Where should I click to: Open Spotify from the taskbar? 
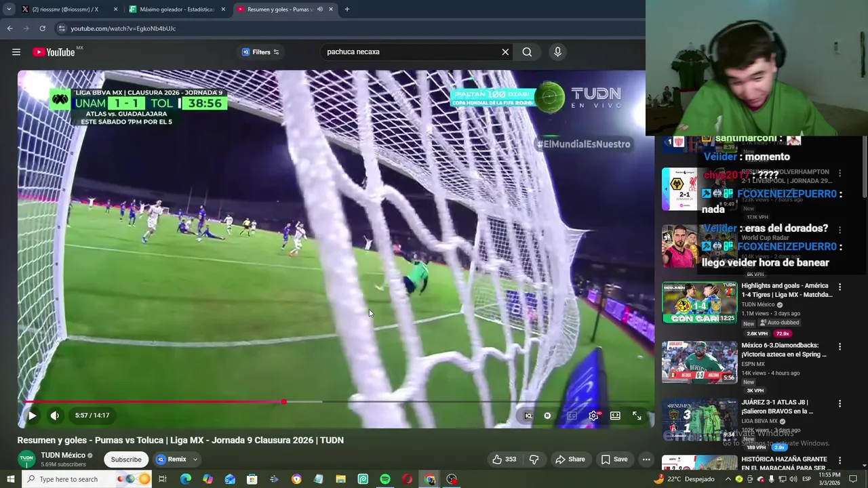385,479
